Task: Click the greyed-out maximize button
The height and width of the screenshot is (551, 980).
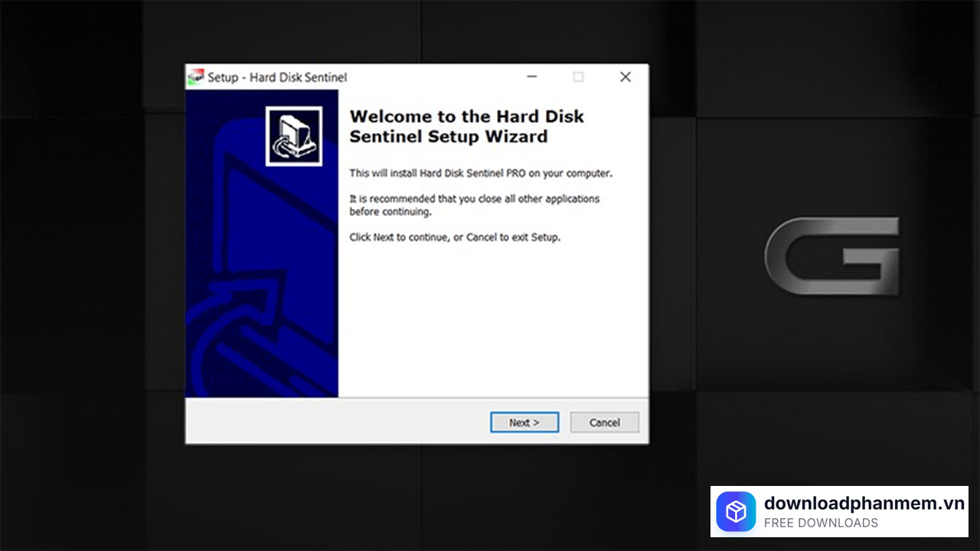Action: pyautogui.click(x=578, y=77)
